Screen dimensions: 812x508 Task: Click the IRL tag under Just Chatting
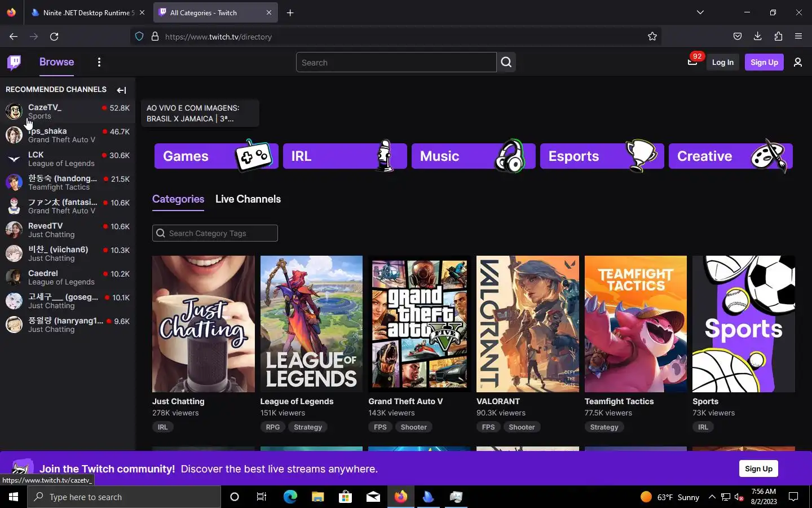(x=162, y=427)
